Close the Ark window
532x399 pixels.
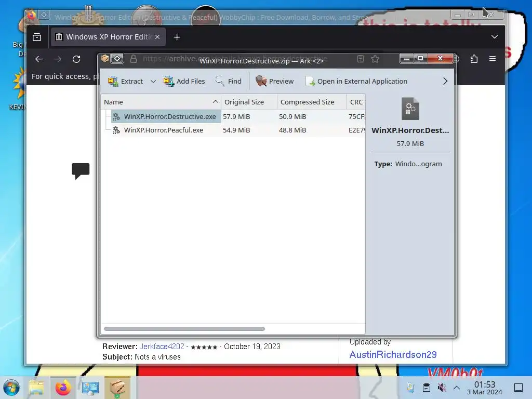[440, 58]
